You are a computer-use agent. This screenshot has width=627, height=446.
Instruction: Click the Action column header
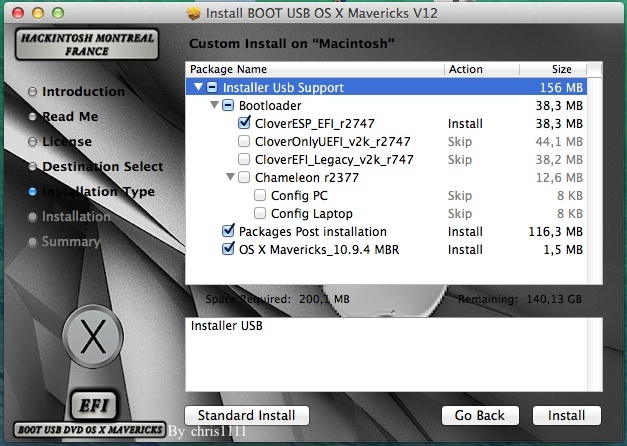point(482,69)
